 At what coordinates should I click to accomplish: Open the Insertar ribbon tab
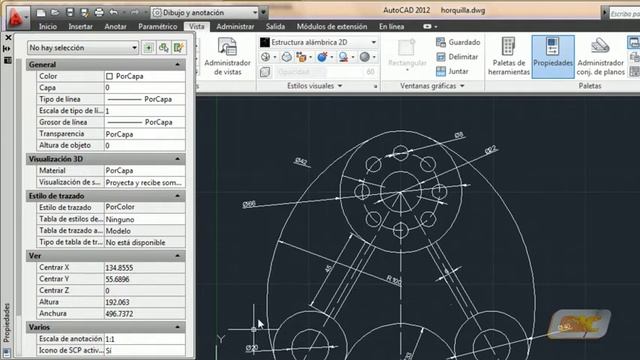[x=80, y=27]
